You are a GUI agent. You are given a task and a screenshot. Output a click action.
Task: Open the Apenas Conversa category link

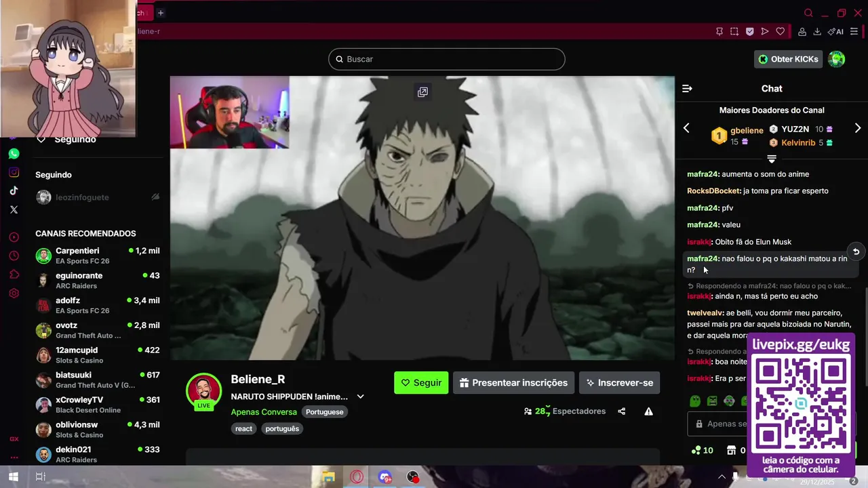[x=264, y=412]
